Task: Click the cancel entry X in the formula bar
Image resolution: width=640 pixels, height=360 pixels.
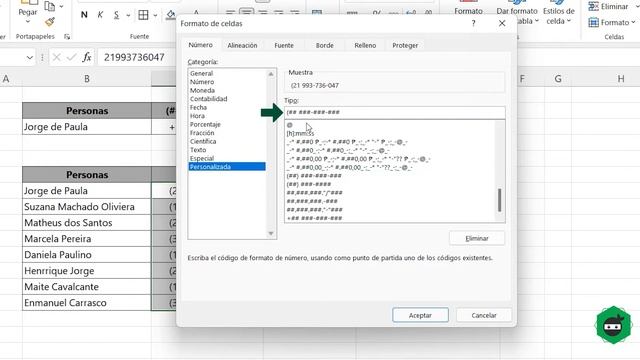Action: 56,58
